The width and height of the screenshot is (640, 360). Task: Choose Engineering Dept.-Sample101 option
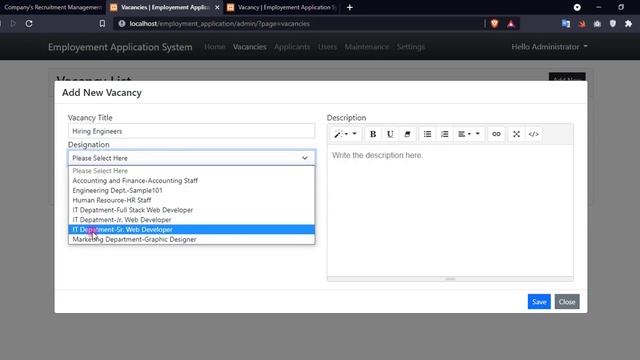coord(191,190)
